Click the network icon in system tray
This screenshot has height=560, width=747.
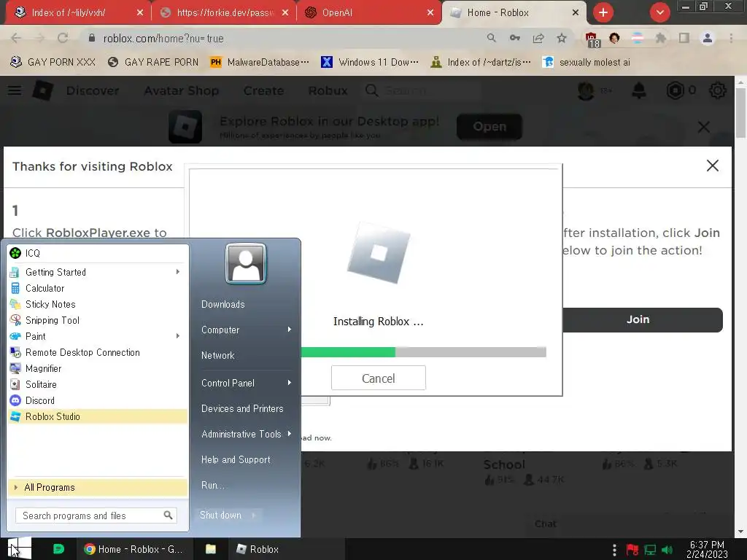coord(650,550)
